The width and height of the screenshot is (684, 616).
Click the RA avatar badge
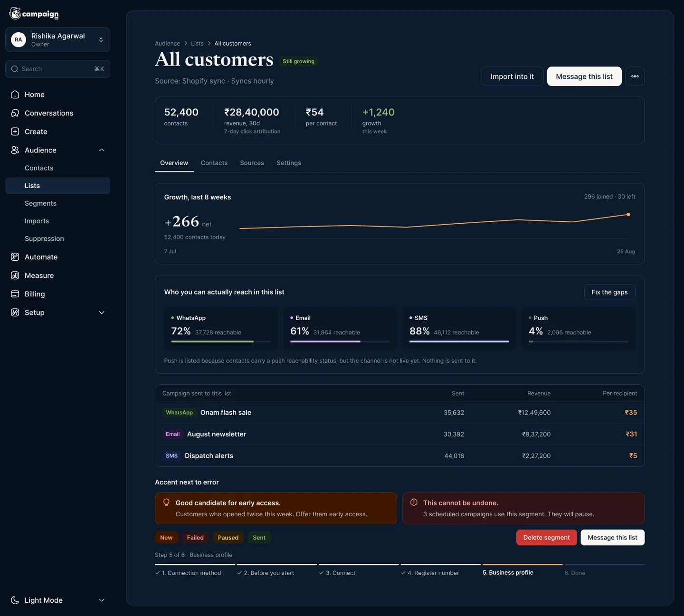[18, 39]
